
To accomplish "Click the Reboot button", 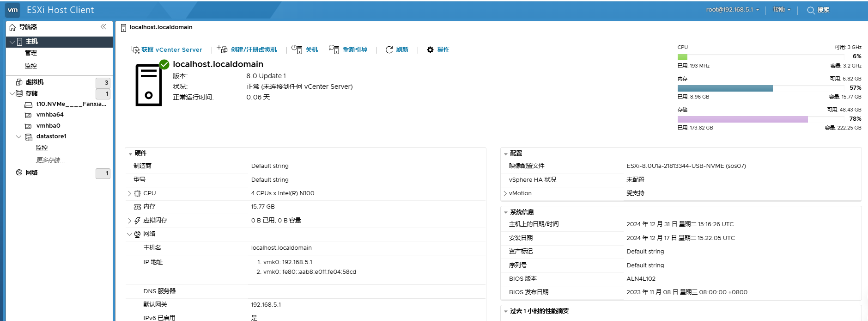I will click(x=348, y=49).
